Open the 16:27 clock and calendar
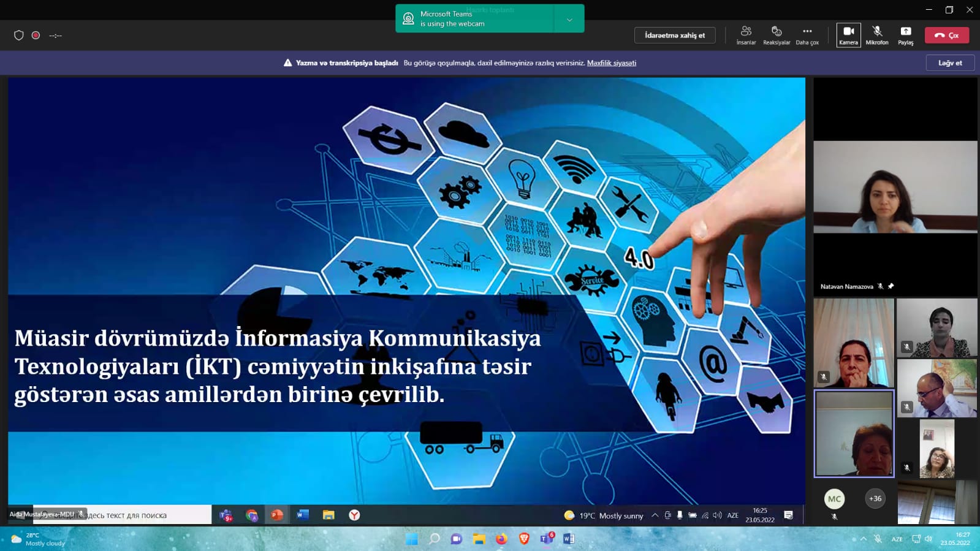The width and height of the screenshot is (980, 551). point(956,539)
